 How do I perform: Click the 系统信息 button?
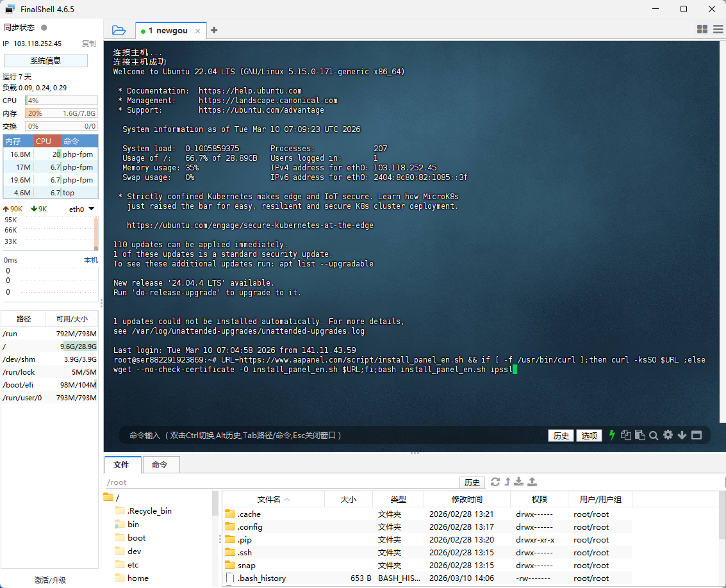tap(45, 61)
